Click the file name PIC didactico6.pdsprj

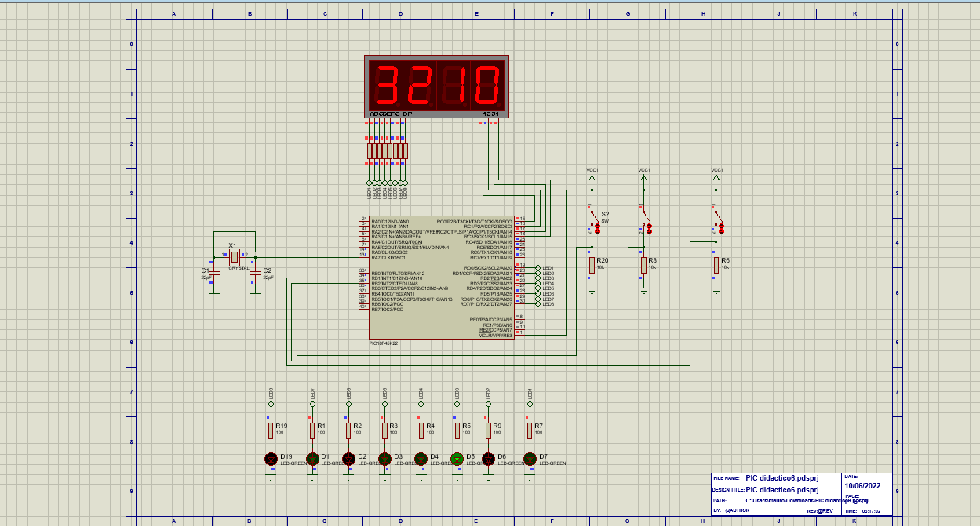coord(782,477)
